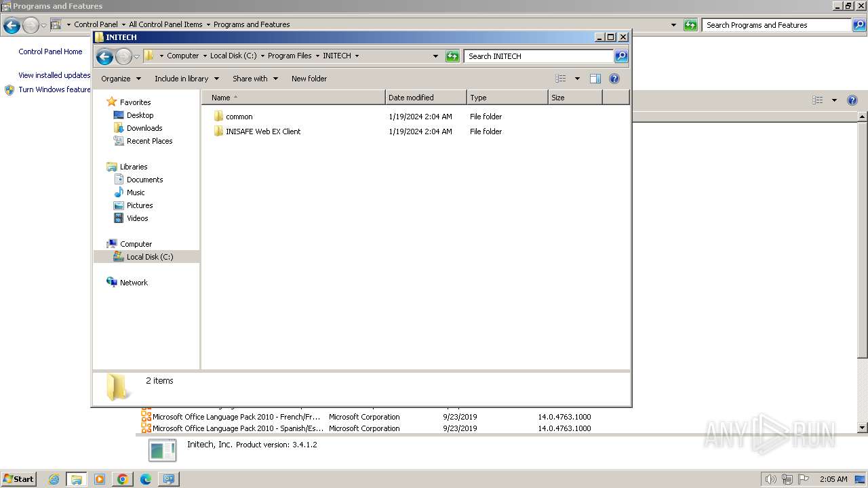Sort by Date modified column
Screen dimensions: 868x488
(x=426, y=98)
